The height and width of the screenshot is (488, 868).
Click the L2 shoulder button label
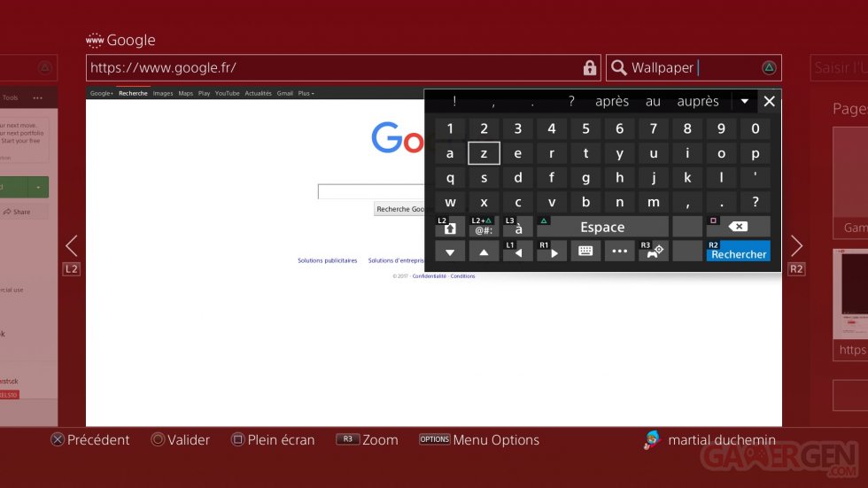[72, 269]
